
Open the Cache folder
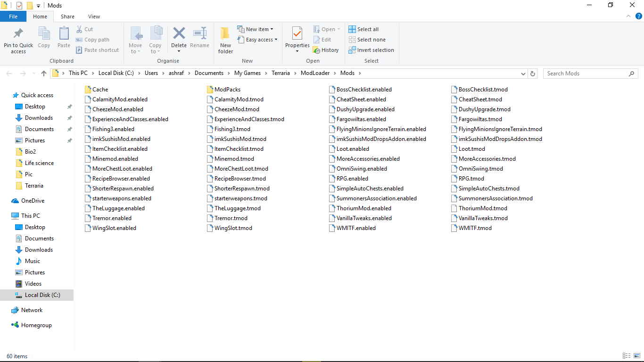tap(97, 90)
